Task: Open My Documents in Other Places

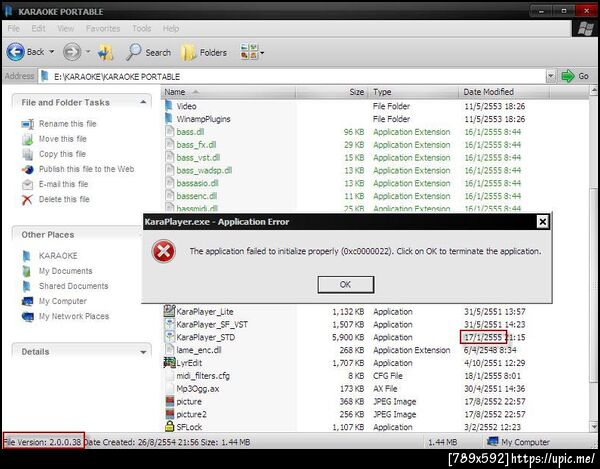Action: [x=65, y=271]
